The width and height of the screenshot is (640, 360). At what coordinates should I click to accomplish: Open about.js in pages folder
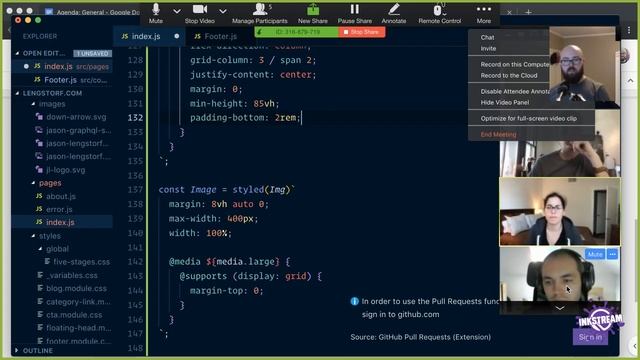61,196
